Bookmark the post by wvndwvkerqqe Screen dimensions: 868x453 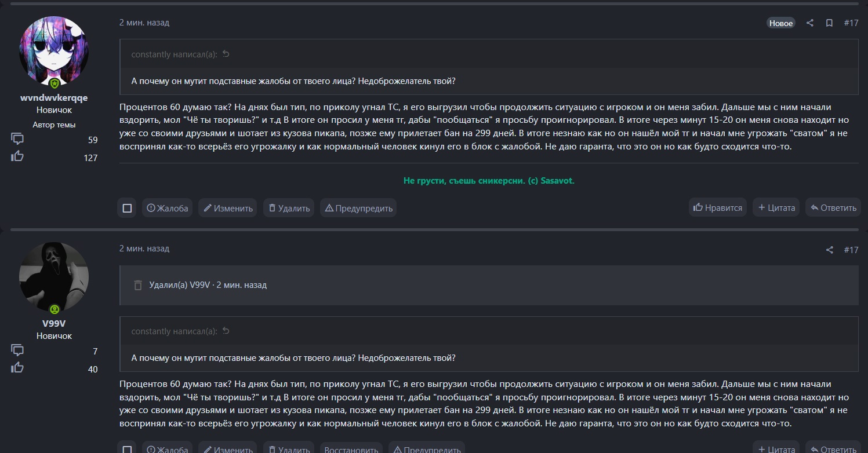829,23
